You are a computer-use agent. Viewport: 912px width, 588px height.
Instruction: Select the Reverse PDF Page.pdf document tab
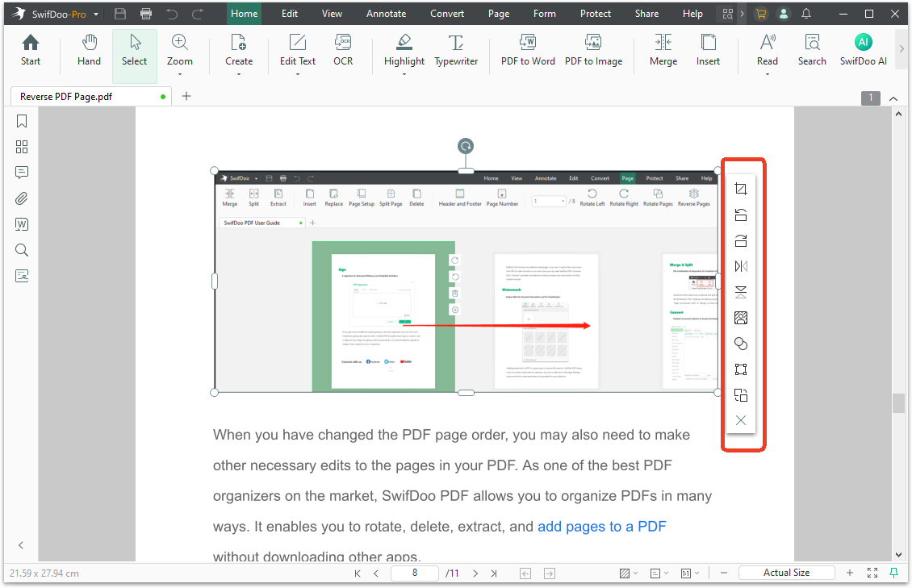[90, 97]
